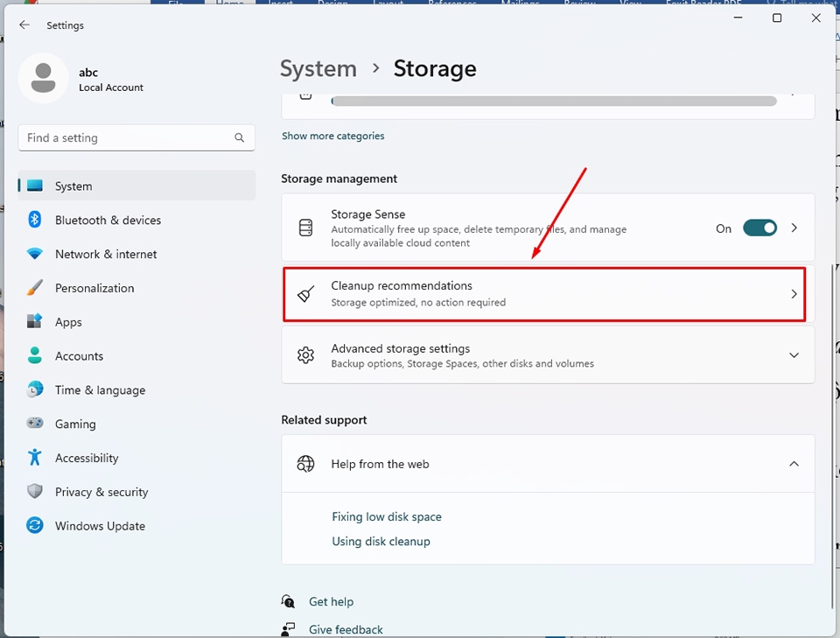Click the Privacy shield icon

pyautogui.click(x=35, y=491)
